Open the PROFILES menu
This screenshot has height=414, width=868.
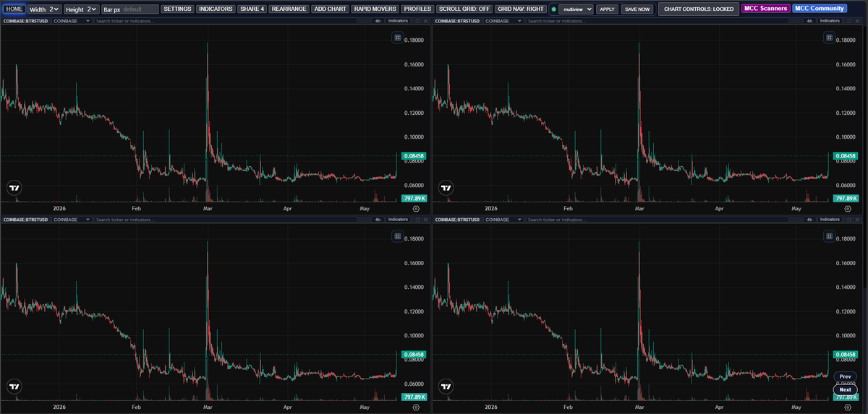(x=417, y=9)
